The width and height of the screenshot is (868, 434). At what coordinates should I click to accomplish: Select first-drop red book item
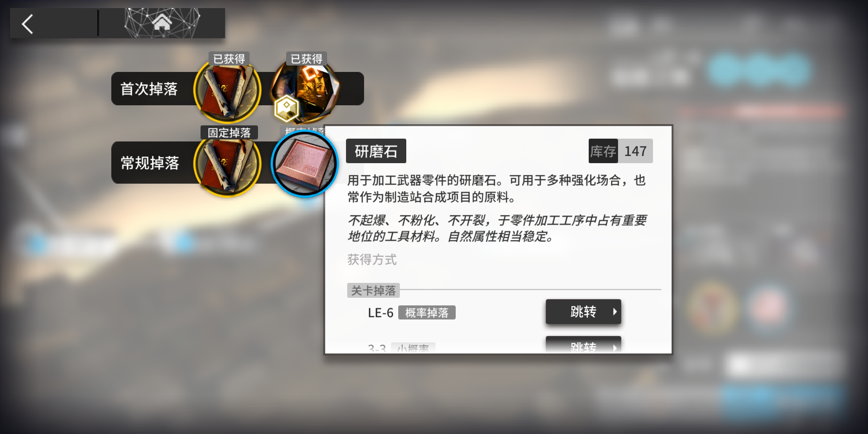click(227, 90)
